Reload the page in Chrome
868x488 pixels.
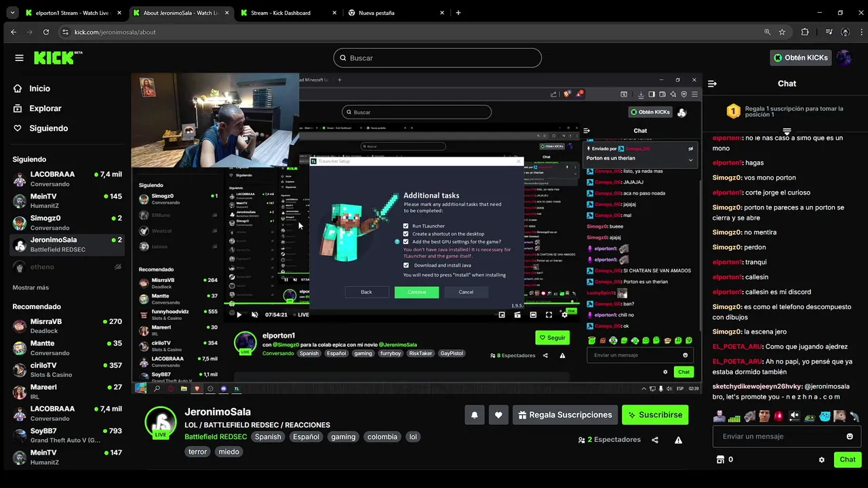click(46, 32)
